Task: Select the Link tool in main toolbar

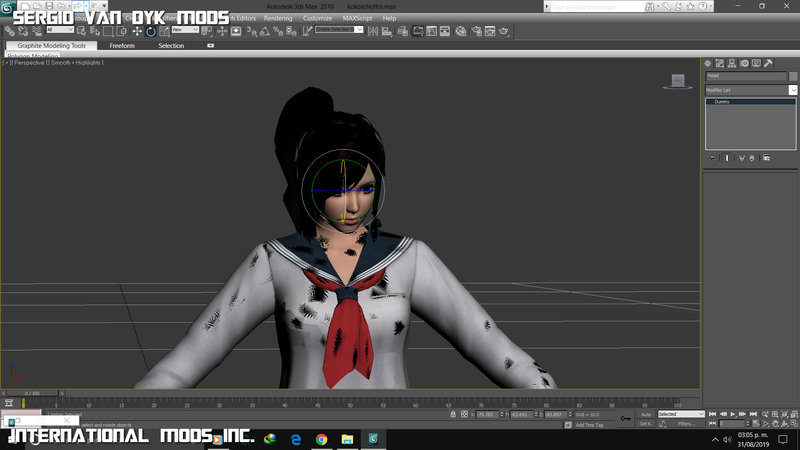Action: (x=9, y=31)
